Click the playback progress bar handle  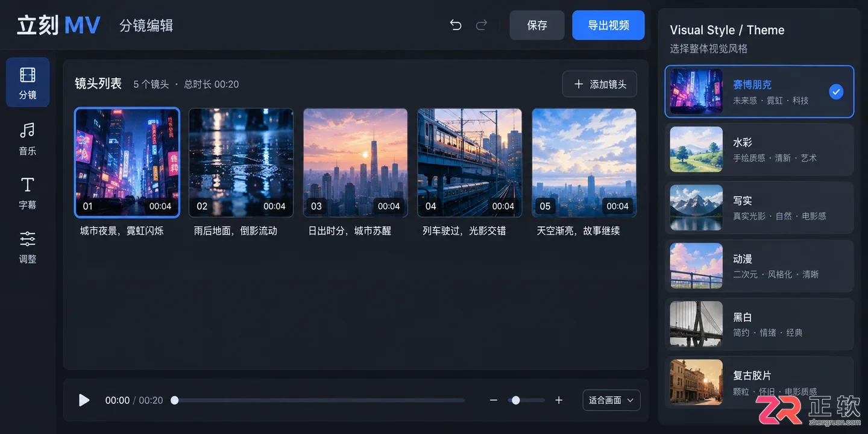pos(175,400)
